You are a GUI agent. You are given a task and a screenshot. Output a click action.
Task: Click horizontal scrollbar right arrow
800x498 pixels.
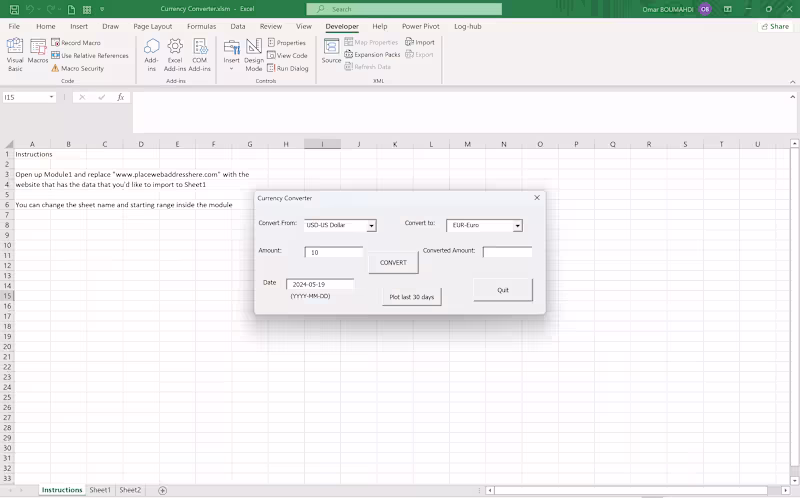pos(786,490)
